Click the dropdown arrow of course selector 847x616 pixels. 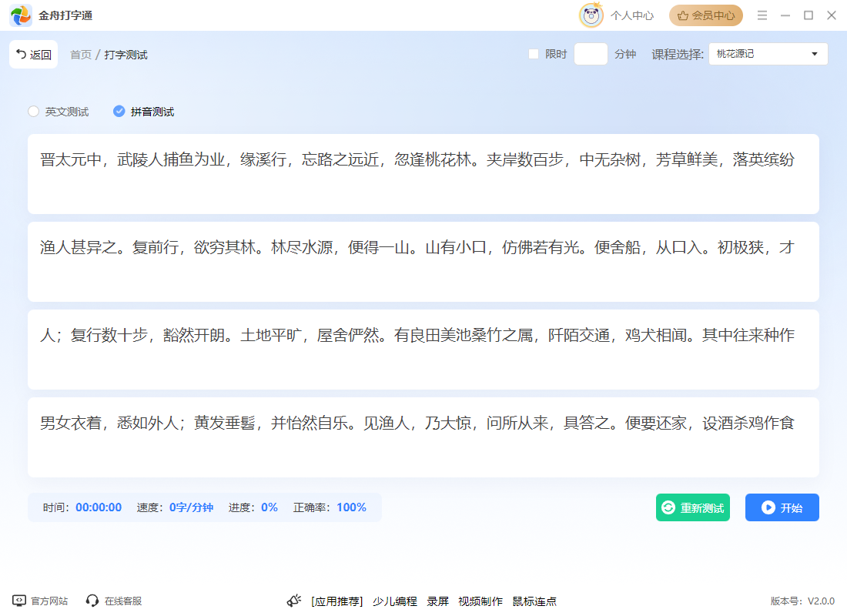(815, 54)
